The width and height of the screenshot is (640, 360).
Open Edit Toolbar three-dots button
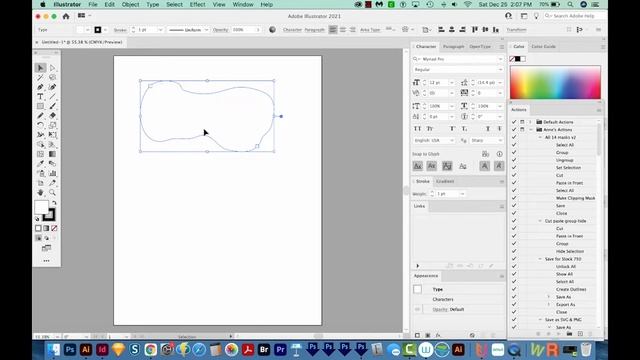[46, 260]
